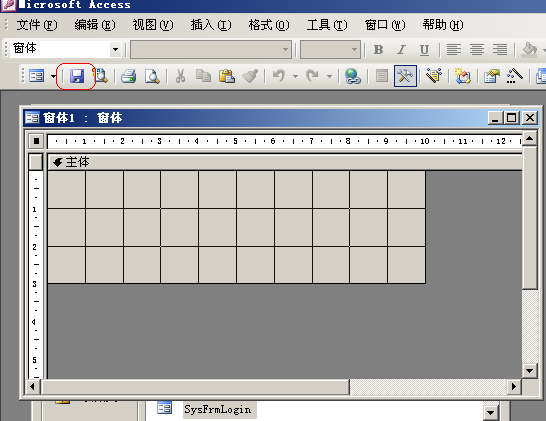
Task: Open the View button dropdown arrow
Action: tap(53, 76)
